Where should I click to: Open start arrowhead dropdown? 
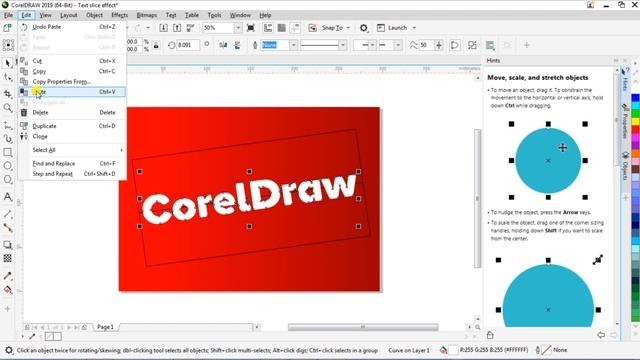[372, 45]
